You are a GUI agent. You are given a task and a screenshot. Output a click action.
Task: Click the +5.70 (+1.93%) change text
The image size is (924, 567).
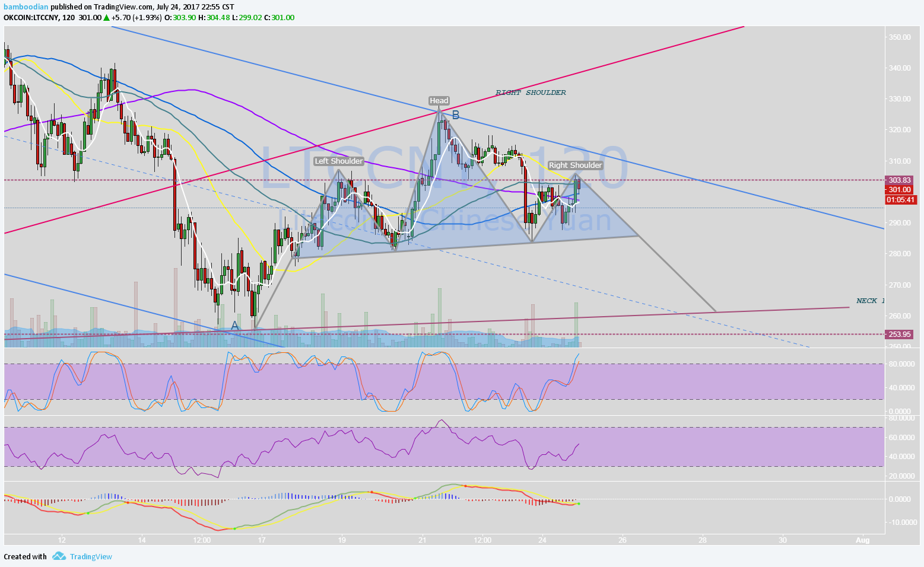(136, 18)
